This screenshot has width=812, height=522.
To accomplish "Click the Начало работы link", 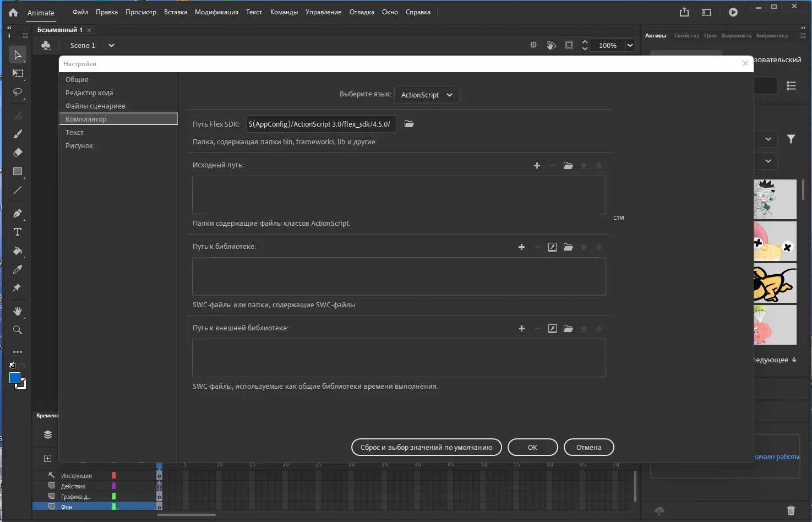I will [x=776, y=456].
